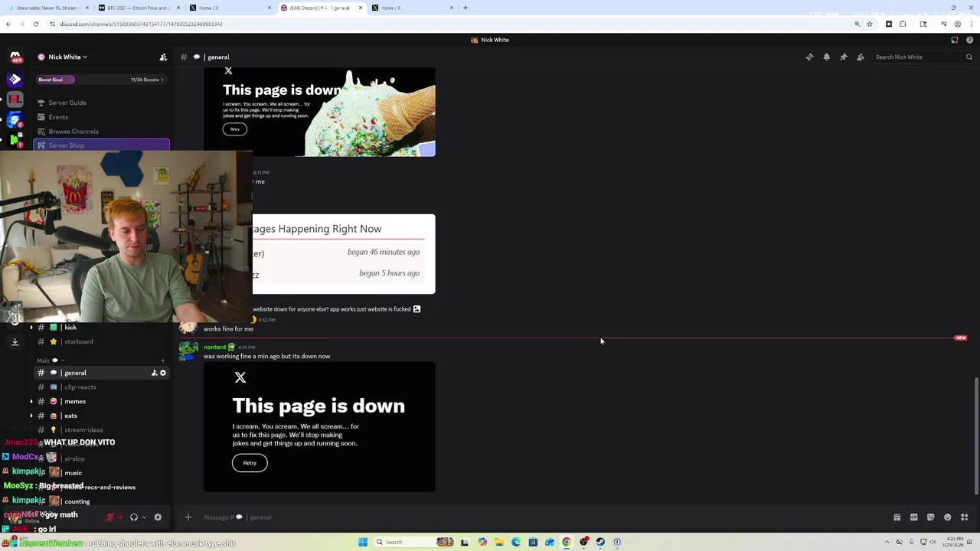Open the GIF picker icon
The width and height of the screenshot is (980, 551).
click(914, 517)
